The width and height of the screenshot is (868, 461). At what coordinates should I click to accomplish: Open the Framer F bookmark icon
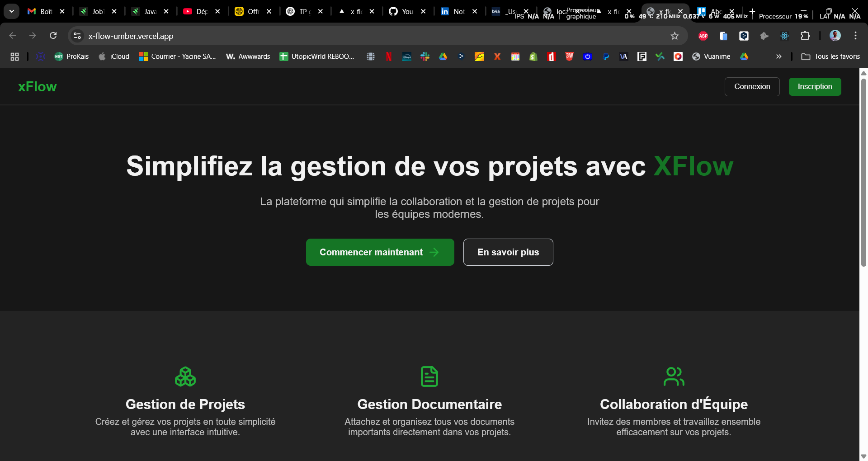[642, 56]
